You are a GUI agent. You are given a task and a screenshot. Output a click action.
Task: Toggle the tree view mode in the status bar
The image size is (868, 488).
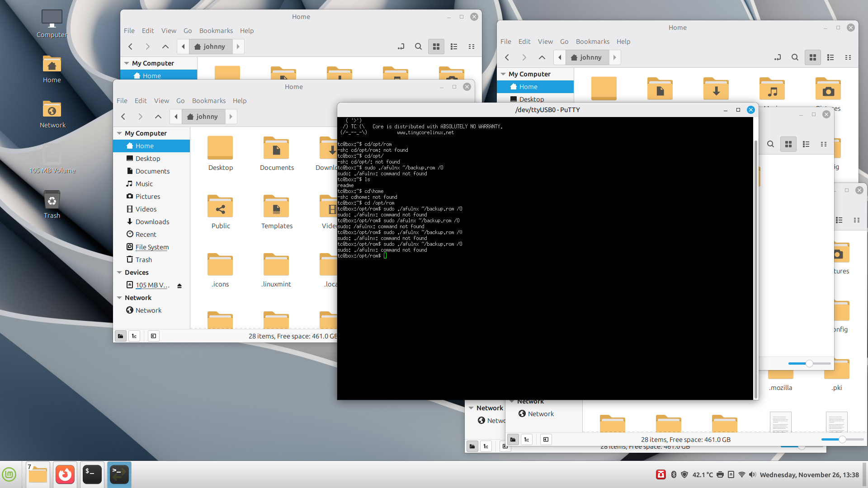point(134,336)
